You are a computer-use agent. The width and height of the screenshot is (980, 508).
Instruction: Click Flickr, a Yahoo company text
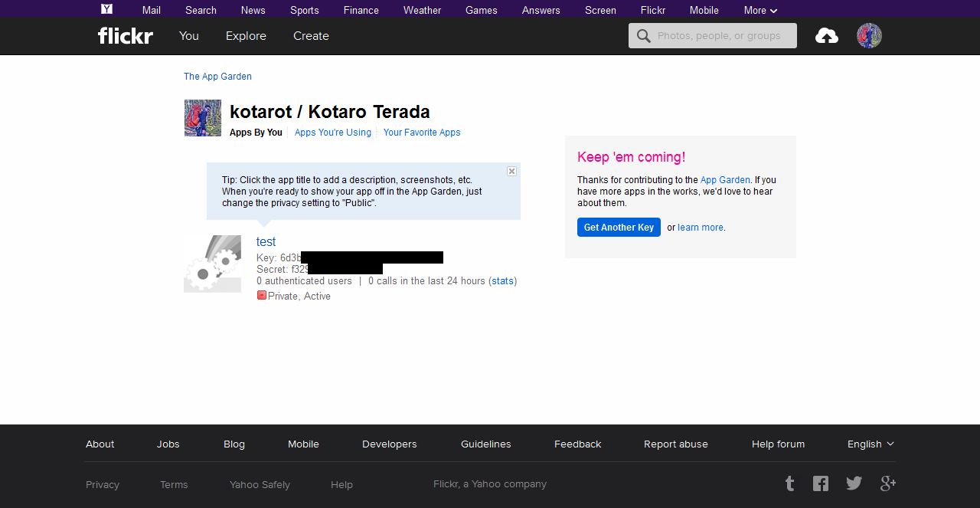click(490, 483)
